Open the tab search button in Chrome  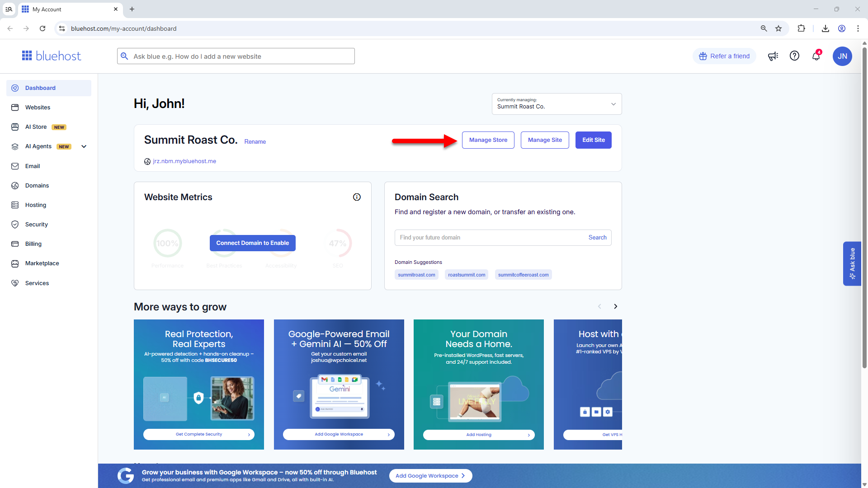(9, 9)
